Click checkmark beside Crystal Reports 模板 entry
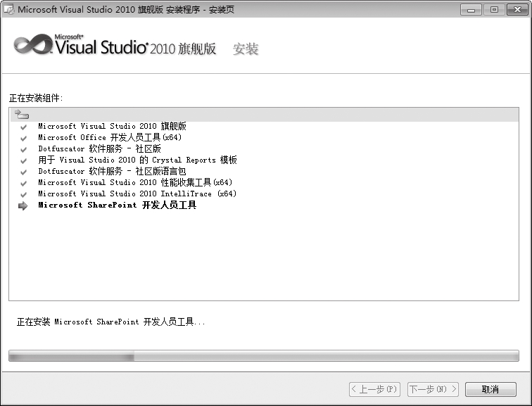 click(x=23, y=160)
